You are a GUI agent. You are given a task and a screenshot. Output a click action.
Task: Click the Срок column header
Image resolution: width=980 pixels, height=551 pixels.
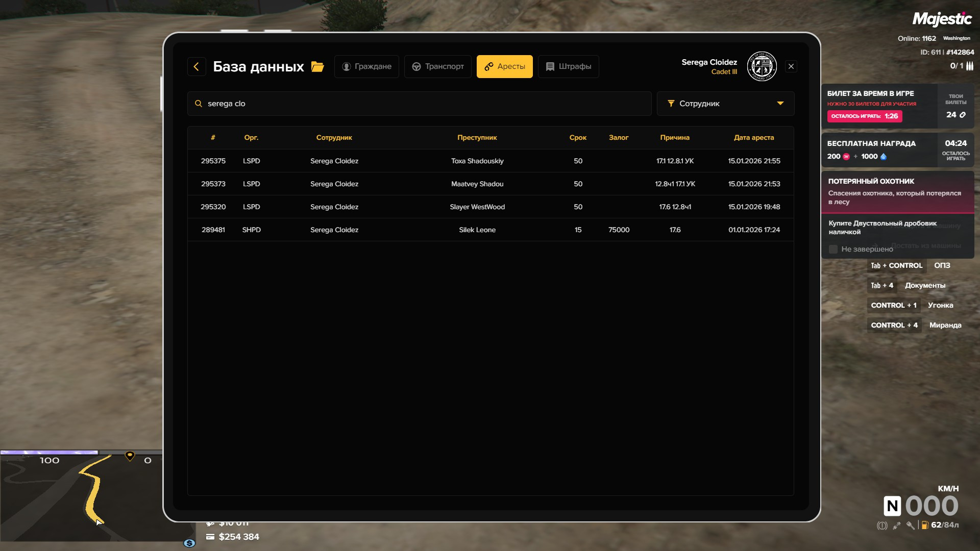pyautogui.click(x=578, y=138)
